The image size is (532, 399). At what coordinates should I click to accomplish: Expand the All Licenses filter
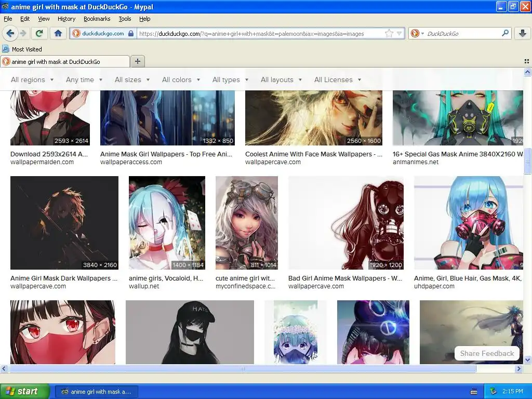coord(338,79)
